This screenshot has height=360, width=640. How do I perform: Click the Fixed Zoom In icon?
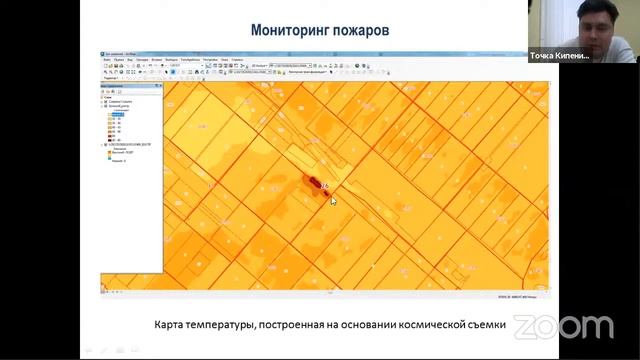(x=128, y=72)
